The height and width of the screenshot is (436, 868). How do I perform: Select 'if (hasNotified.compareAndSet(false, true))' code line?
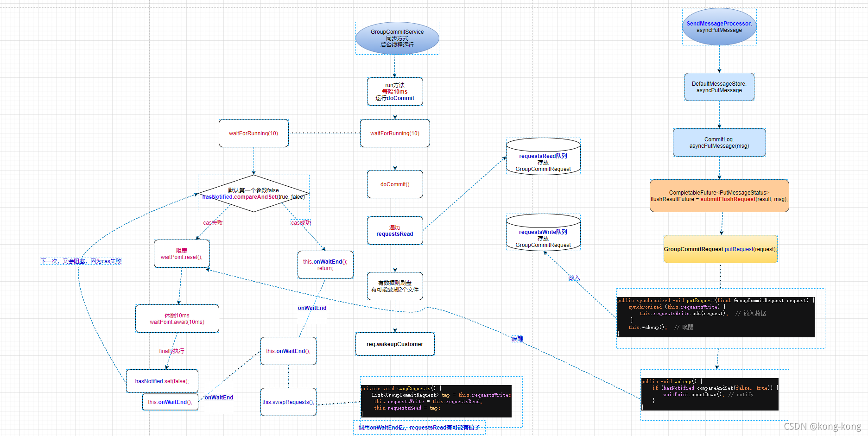click(715, 388)
